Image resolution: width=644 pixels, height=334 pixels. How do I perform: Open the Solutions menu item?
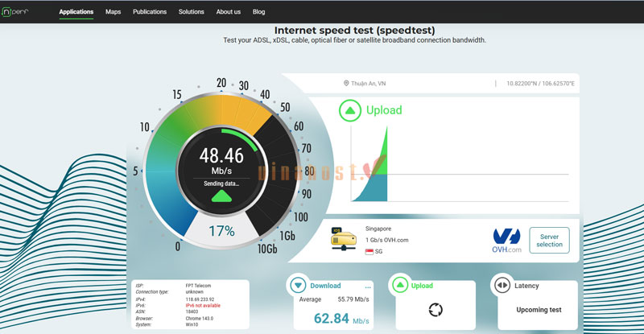[191, 12]
